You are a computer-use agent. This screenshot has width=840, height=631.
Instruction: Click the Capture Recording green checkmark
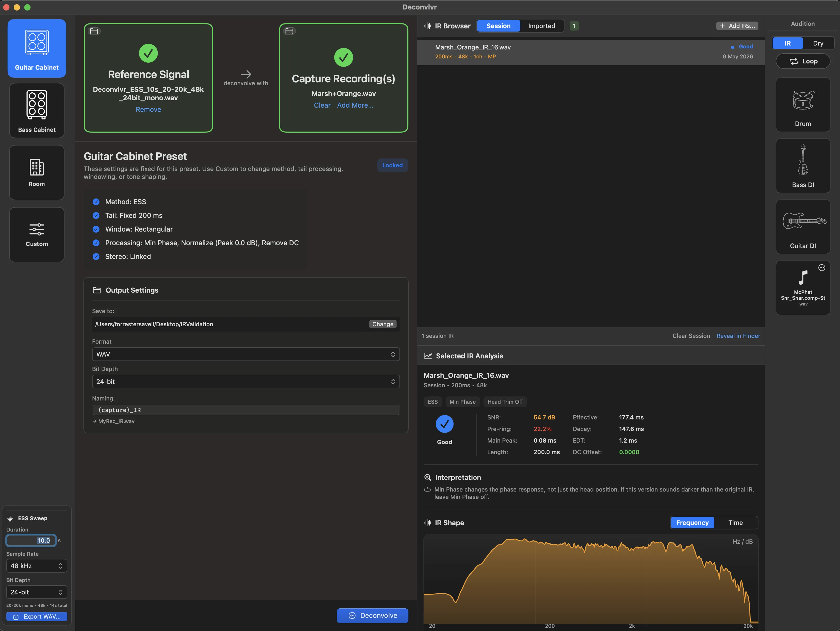[x=343, y=57]
